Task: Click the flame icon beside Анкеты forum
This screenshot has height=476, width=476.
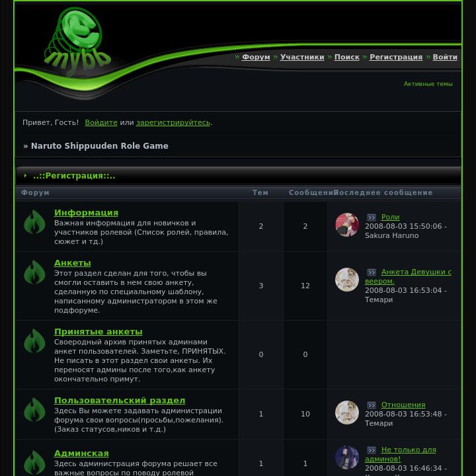Action: click(x=34, y=272)
